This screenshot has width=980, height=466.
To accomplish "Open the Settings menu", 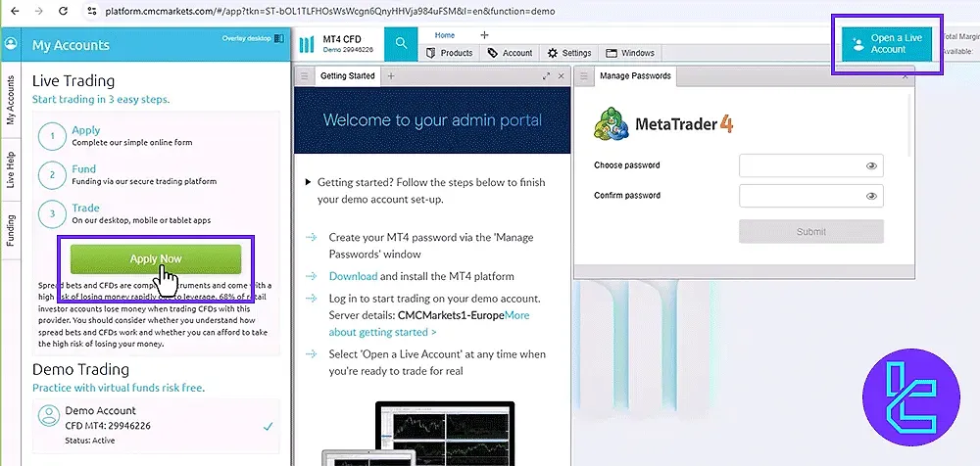I will tap(569, 53).
